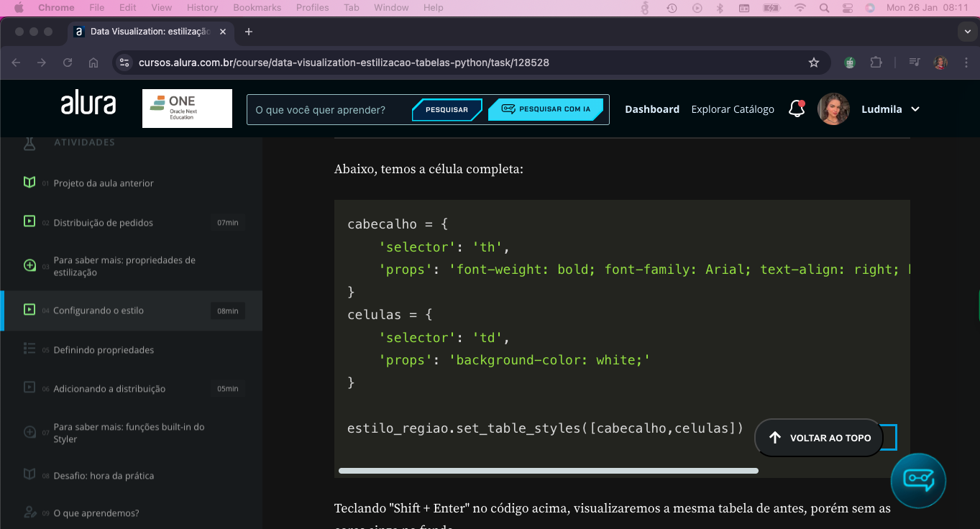This screenshot has height=529, width=980.
Task: Click the PESQUISAR COM IA button
Action: pyautogui.click(x=546, y=110)
